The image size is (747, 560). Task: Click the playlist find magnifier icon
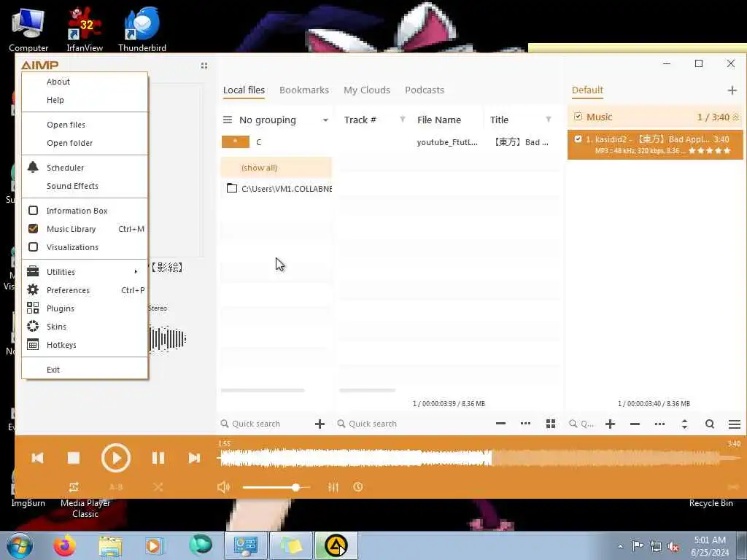(709, 424)
